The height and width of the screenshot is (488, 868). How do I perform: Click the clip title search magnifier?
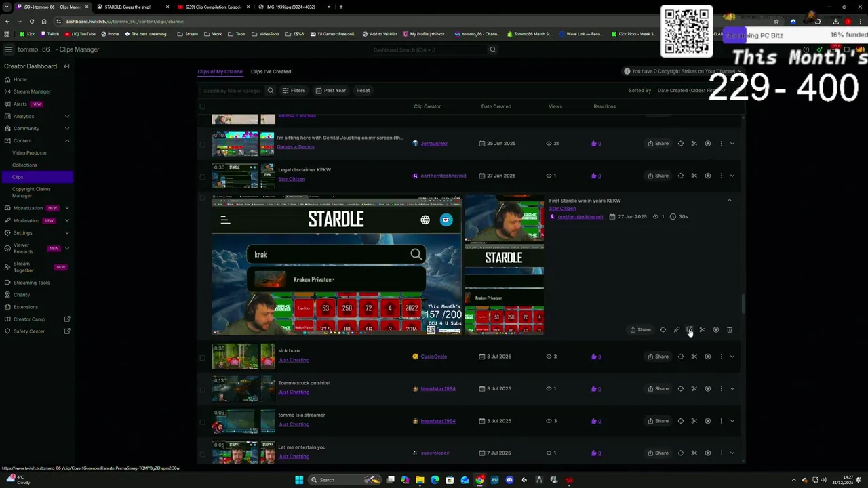point(270,90)
